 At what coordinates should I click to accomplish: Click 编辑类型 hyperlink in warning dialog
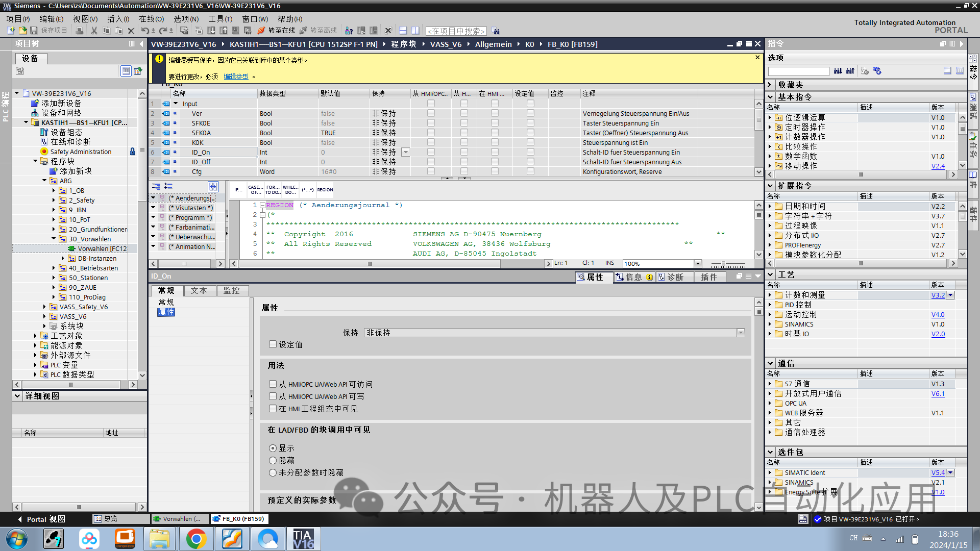[x=236, y=76]
